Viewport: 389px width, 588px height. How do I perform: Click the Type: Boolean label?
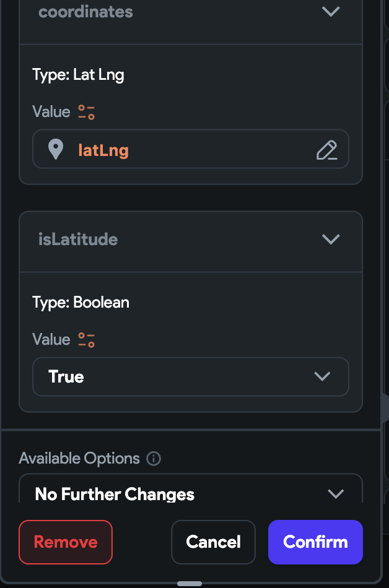[x=81, y=303]
